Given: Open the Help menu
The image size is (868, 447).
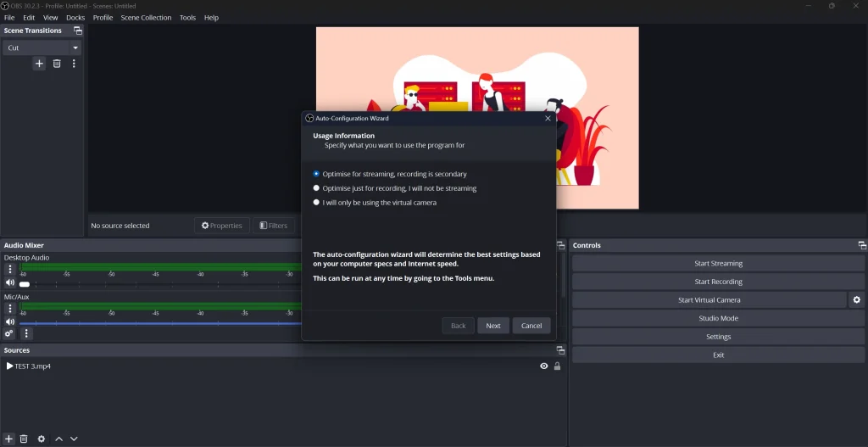Looking at the screenshot, I should (x=211, y=18).
